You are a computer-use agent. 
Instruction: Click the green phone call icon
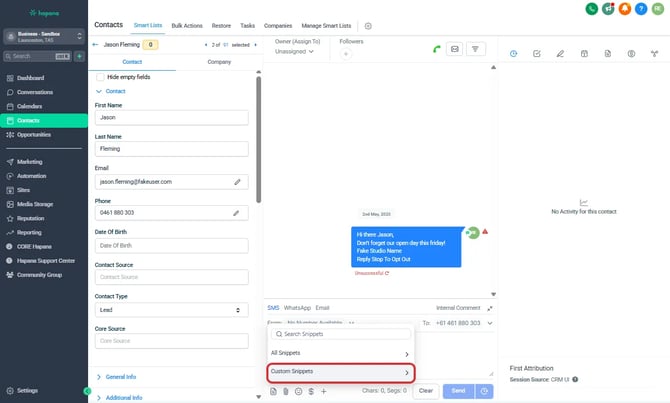436,48
